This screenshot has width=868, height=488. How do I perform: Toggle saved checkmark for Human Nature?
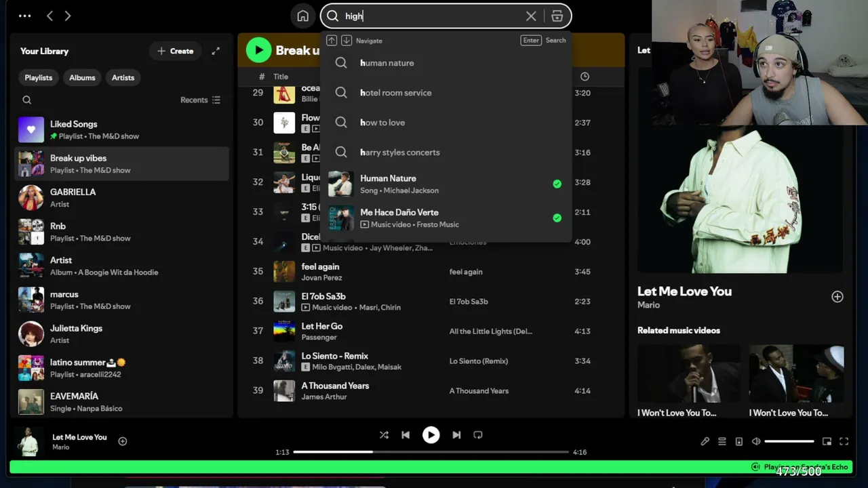557,184
